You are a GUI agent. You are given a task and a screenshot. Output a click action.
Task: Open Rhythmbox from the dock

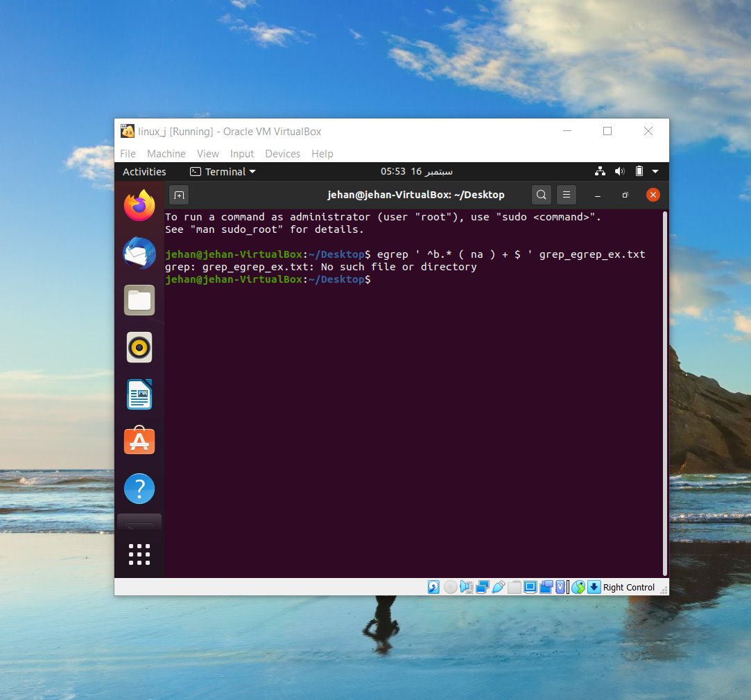tap(139, 347)
